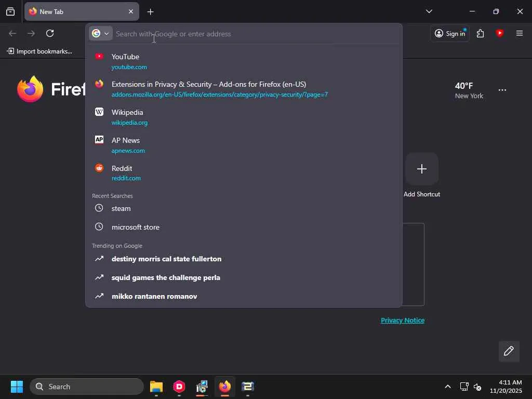Sign in to Firefox account
Viewport: 532px width, 399px height.
pyautogui.click(x=450, y=33)
